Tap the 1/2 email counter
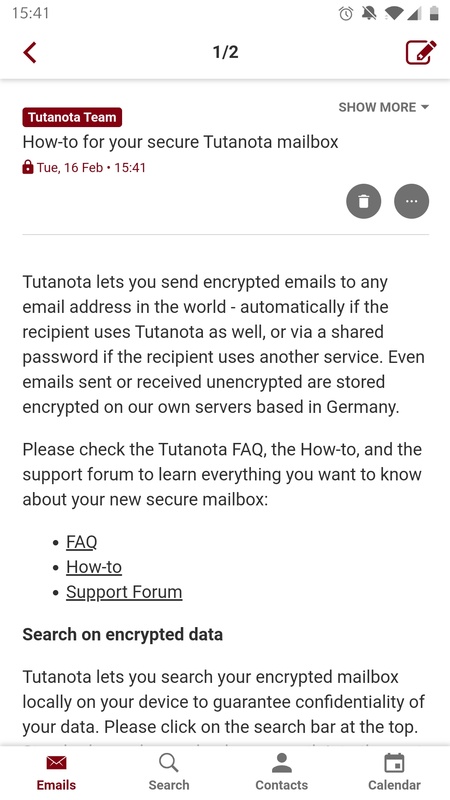 tap(225, 52)
